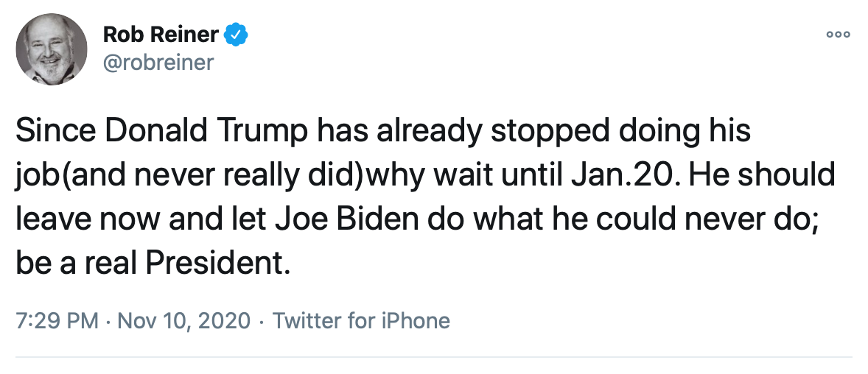This screenshot has width=868, height=374.
Task: Open the tweet's more options menu
Action: (x=838, y=35)
